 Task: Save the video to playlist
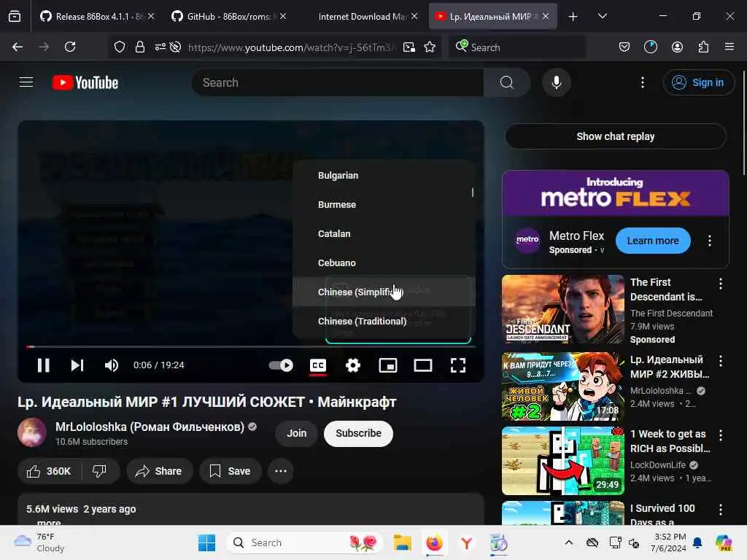pyautogui.click(x=230, y=471)
